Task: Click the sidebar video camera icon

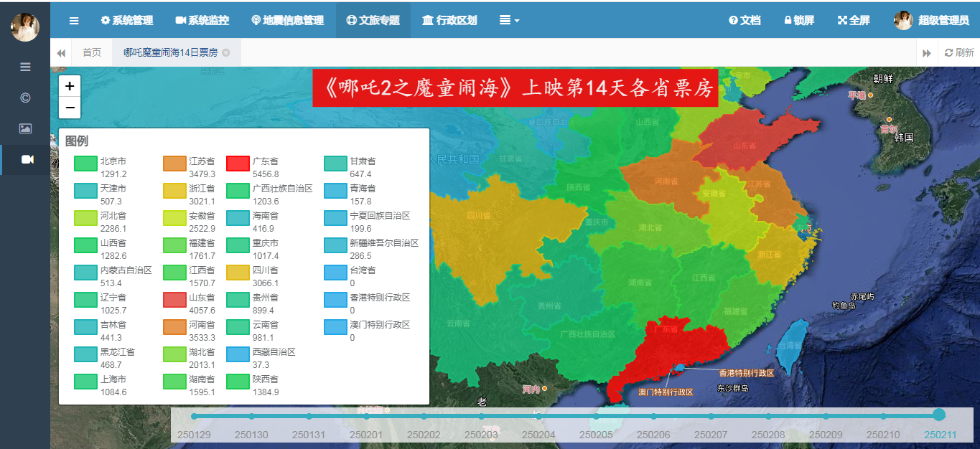Action: (x=27, y=159)
